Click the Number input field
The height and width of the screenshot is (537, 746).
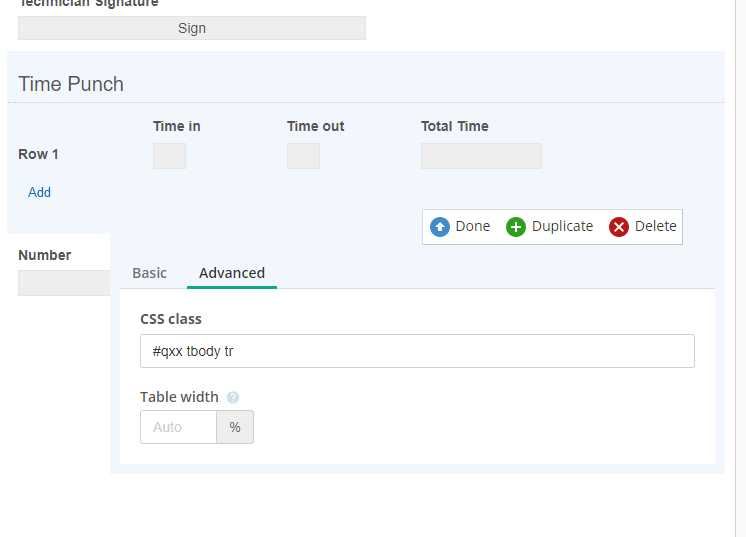64,283
